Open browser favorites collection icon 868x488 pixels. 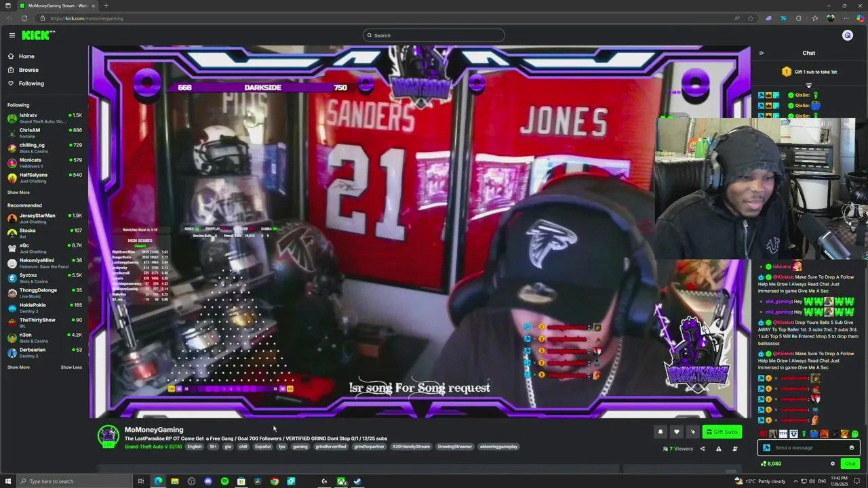(x=815, y=18)
